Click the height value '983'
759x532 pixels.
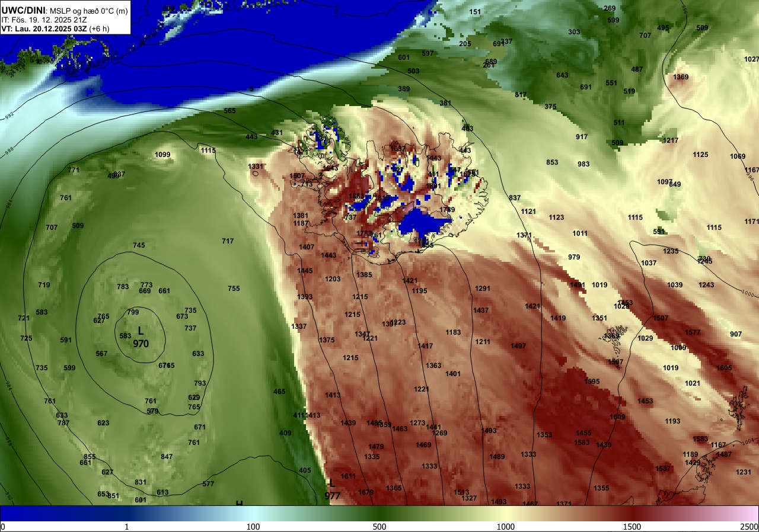click(583, 164)
